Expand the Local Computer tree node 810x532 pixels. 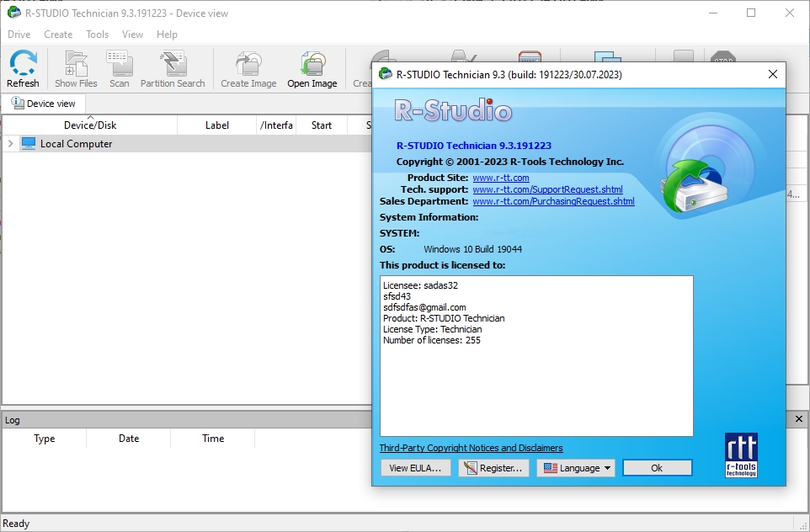point(10,144)
